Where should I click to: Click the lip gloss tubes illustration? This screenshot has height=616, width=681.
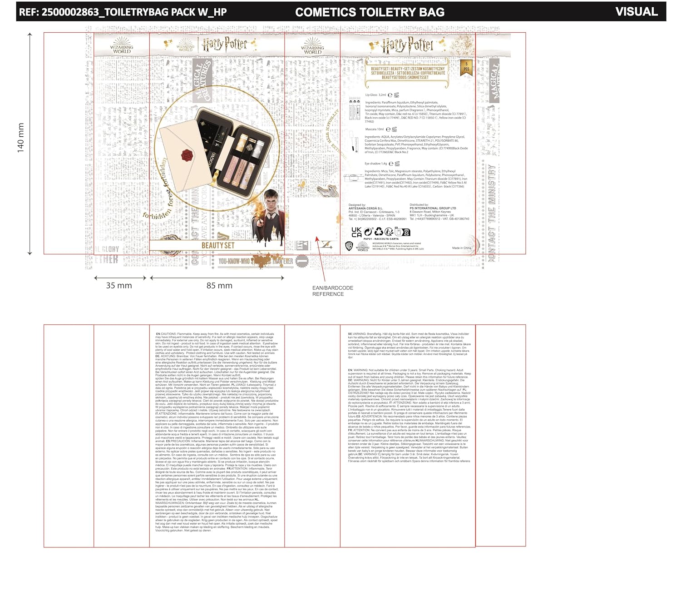point(355,108)
